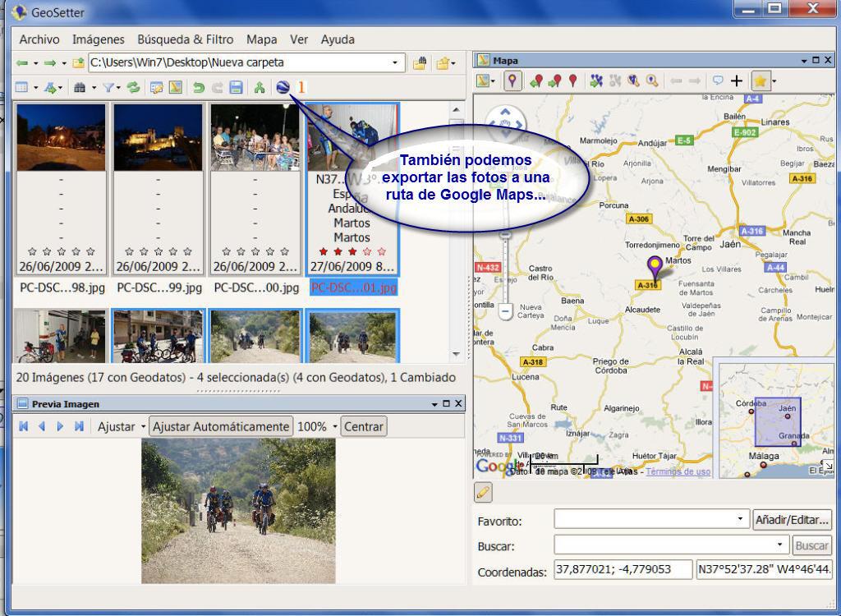Open the Mapa panel menu dropdown arrow
This screenshot has width=841, height=616.
coord(804,61)
